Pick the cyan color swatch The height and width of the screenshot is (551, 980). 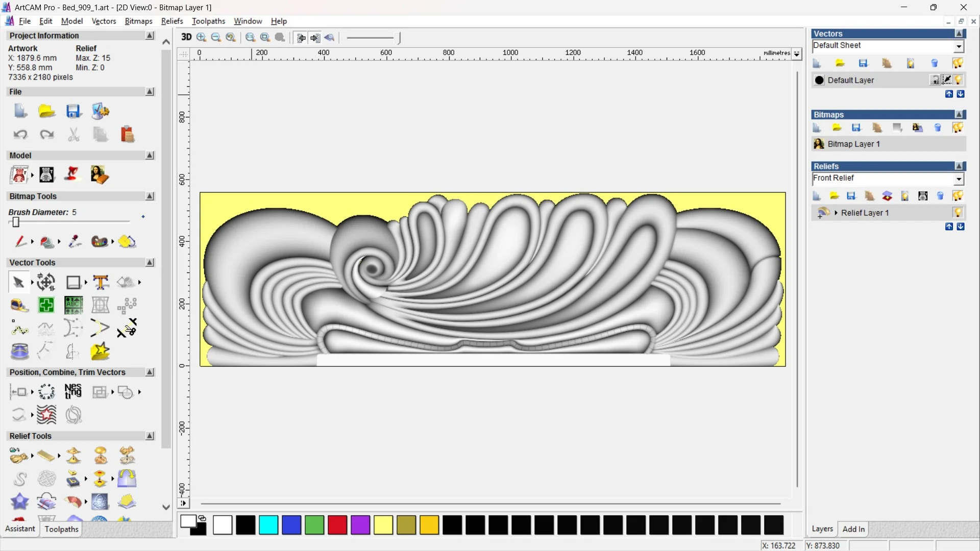click(x=268, y=525)
